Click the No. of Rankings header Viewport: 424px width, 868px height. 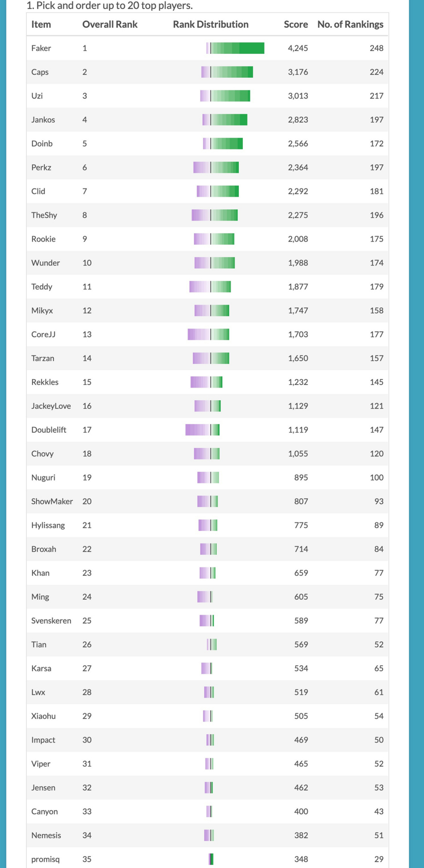350,24
